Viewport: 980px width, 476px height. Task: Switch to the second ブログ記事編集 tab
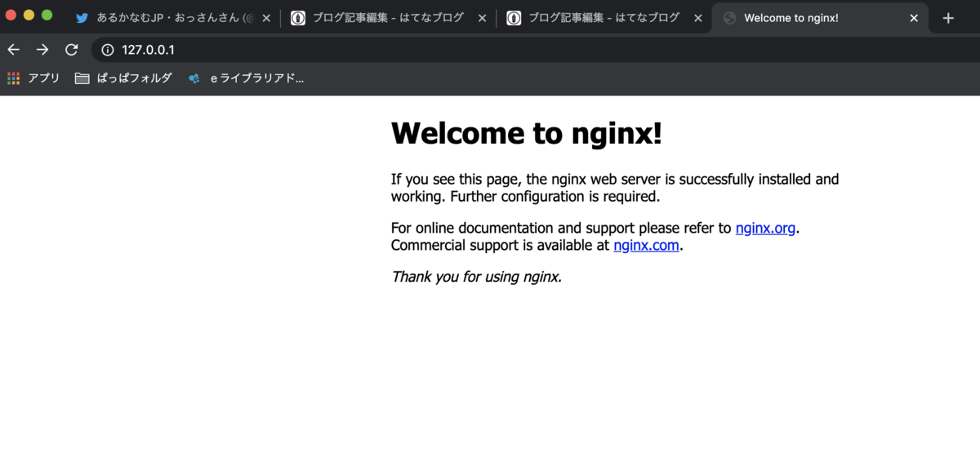pos(605,18)
